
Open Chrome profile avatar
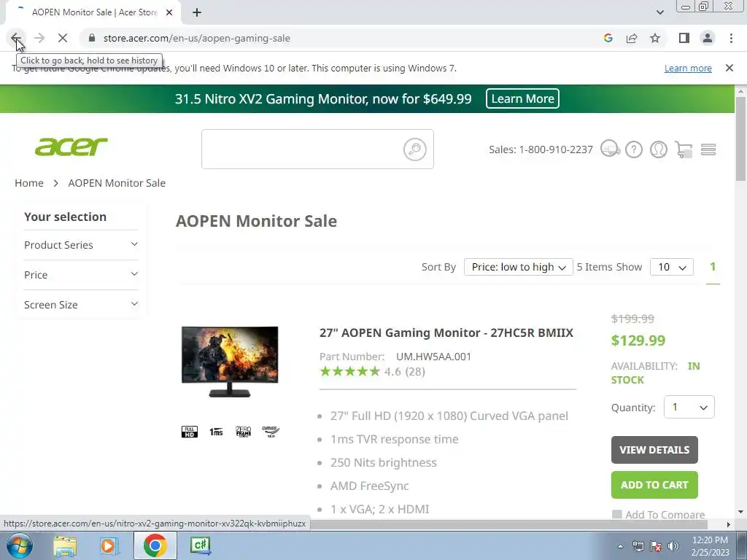(708, 38)
